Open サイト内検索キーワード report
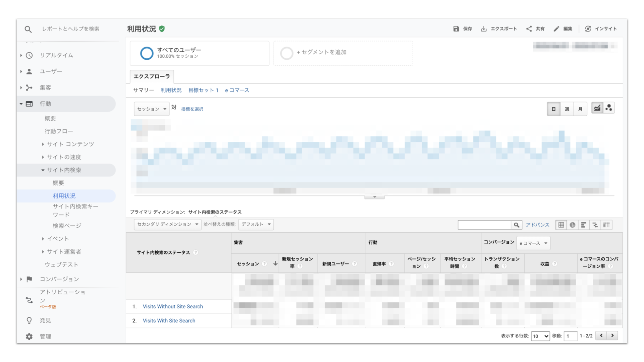644x362 pixels. (75, 210)
